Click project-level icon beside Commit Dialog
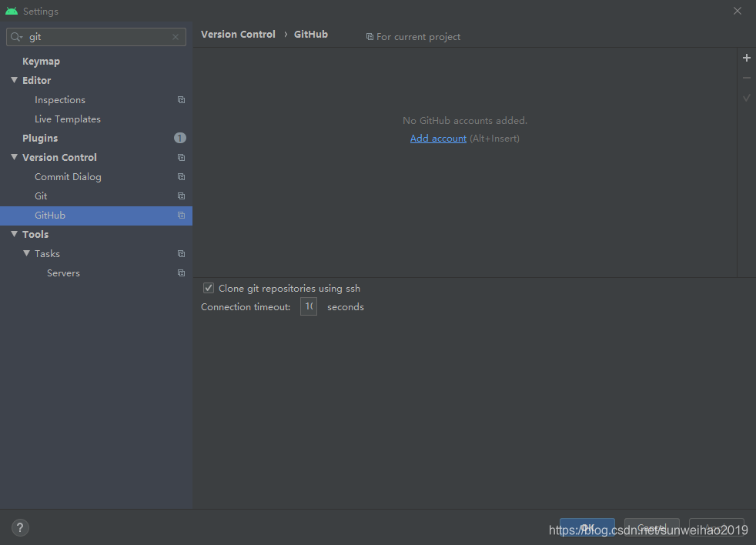Viewport: 756px width, 545px height. pos(181,176)
